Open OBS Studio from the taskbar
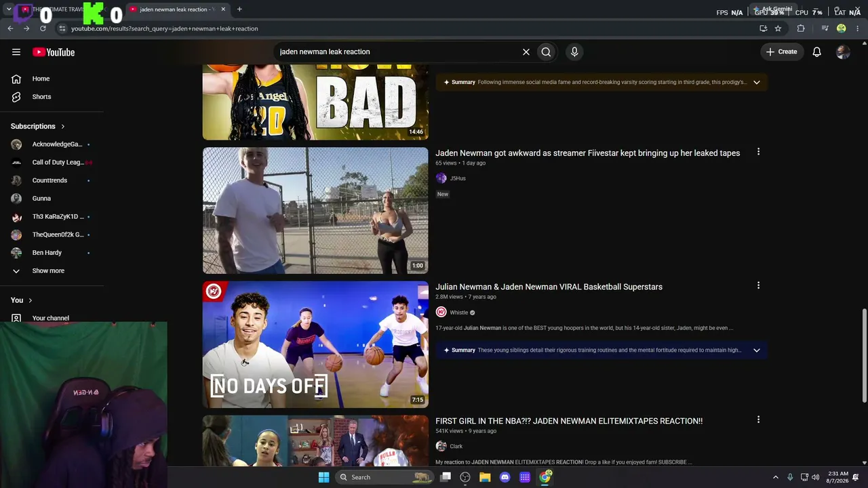The image size is (868, 488). click(465, 477)
